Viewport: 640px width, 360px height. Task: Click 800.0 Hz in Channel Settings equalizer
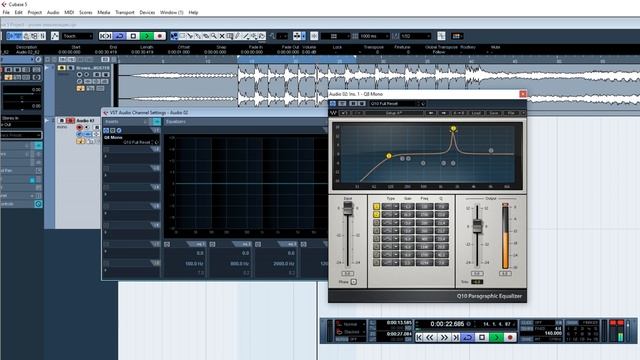click(239, 264)
